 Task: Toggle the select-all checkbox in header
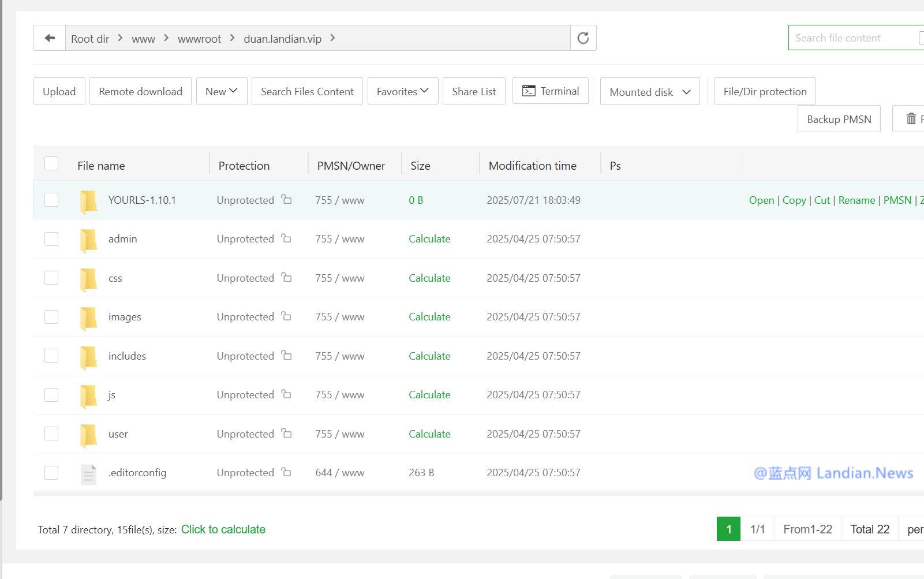pos(51,164)
